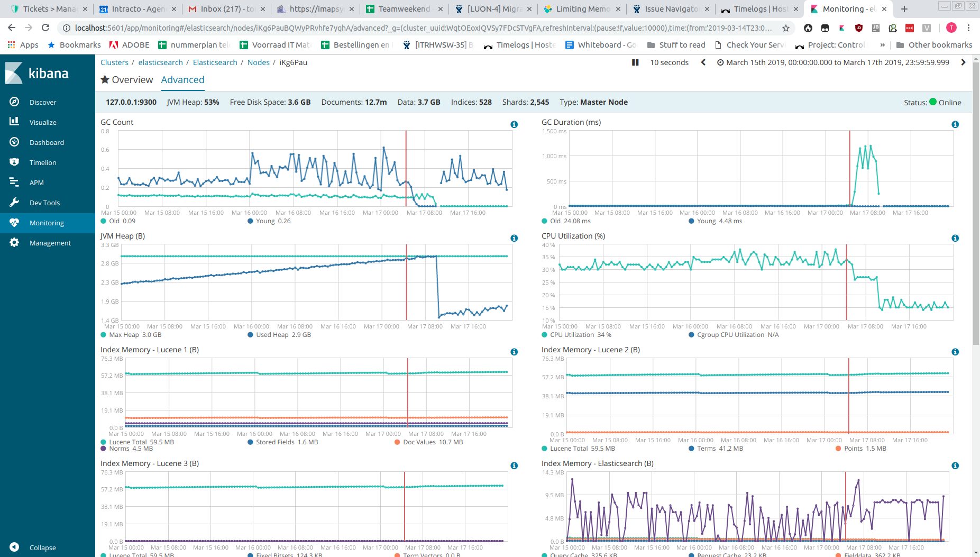Toggle Cgroup CPU Utilization legend series
This screenshot has height=557, width=980.
(x=734, y=335)
